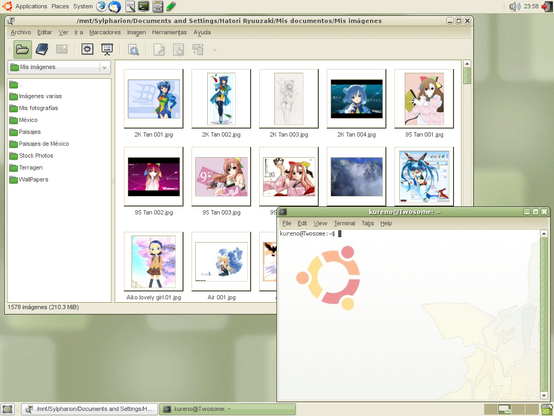554x416 pixels.
Task: Click the edit comment toolbar icon
Action: pos(159,49)
